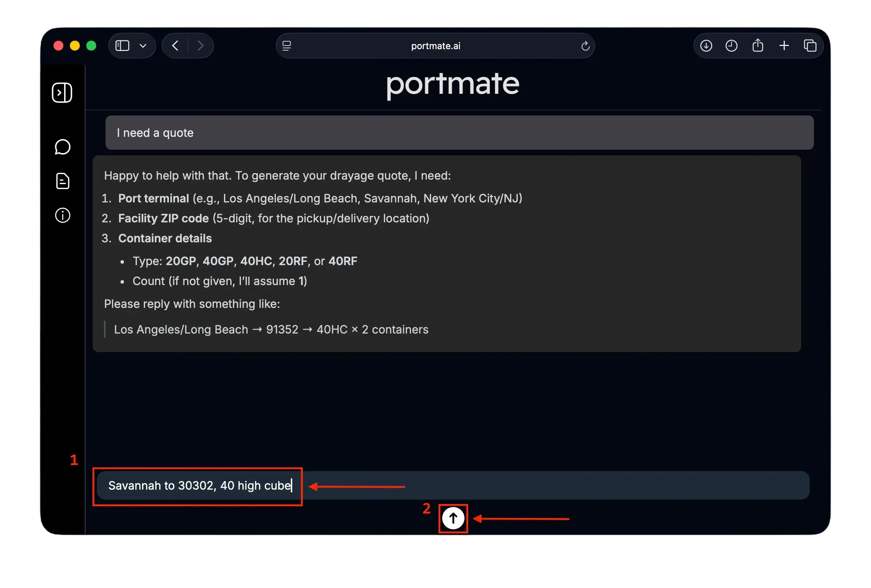Click "Please reply with something like:" text
Screen dimensions: 871x588
(x=192, y=304)
